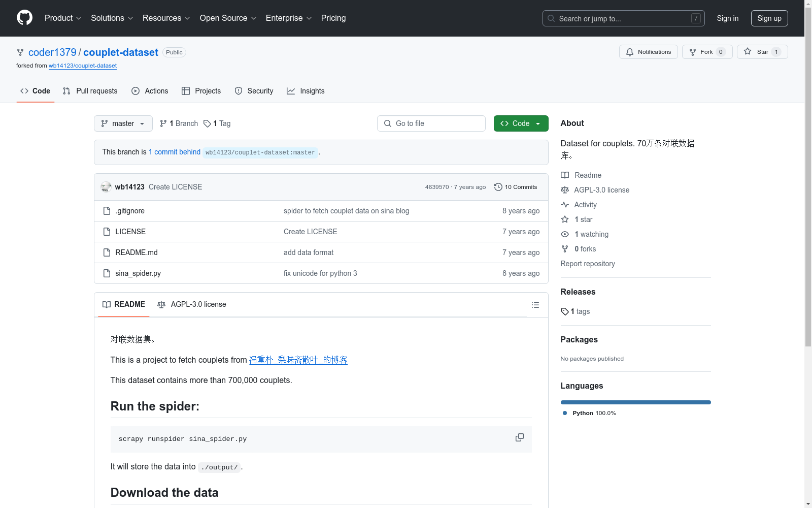The image size is (812, 508).
Task: Click the history clock icon near commits
Action: click(x=498, y=187)
